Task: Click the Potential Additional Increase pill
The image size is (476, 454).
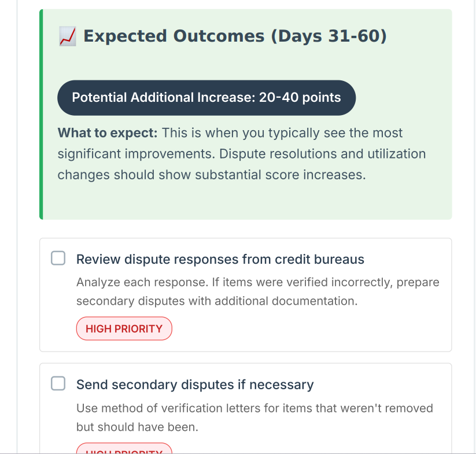Action: point(206,98)
